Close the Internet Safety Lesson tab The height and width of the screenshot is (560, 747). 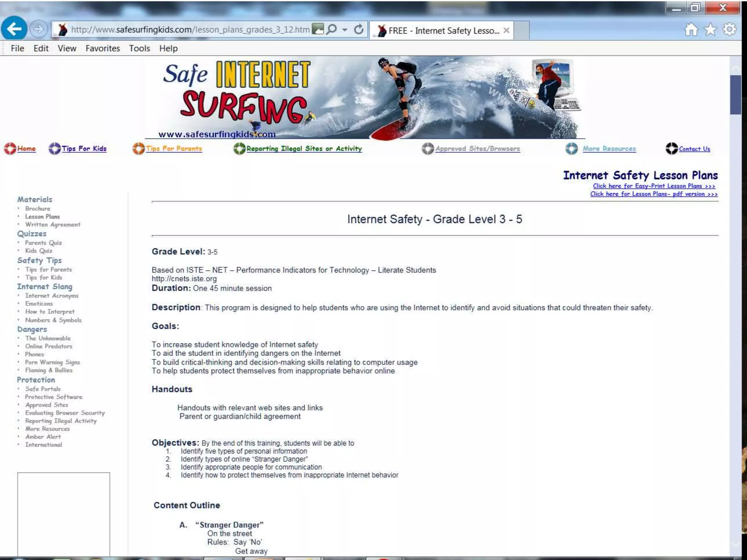506,31
